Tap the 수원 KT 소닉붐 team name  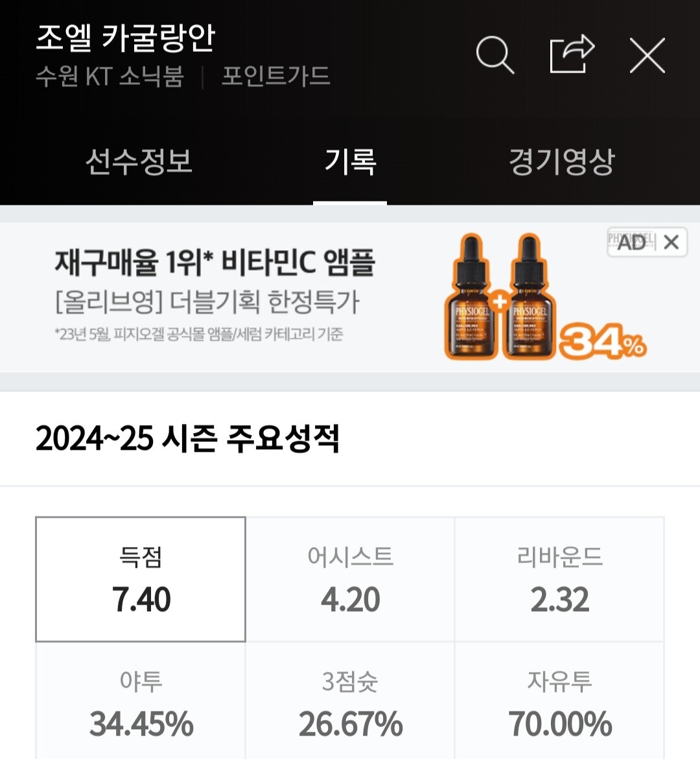[x=110, y=76]
